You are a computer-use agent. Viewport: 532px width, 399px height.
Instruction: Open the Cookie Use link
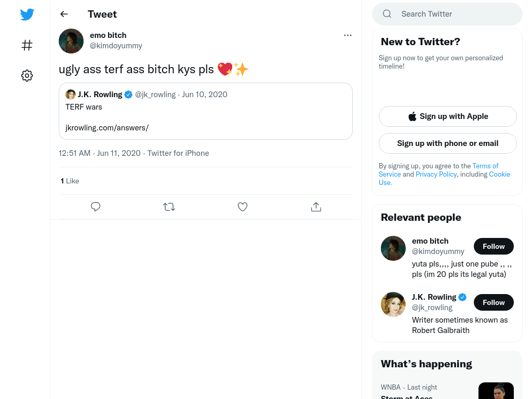coord(445,178)
